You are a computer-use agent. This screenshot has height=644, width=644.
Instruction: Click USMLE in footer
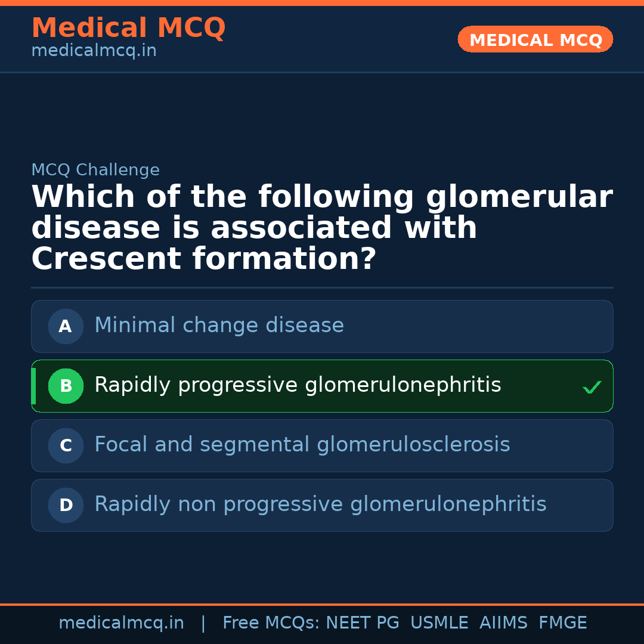pos(439,623)
